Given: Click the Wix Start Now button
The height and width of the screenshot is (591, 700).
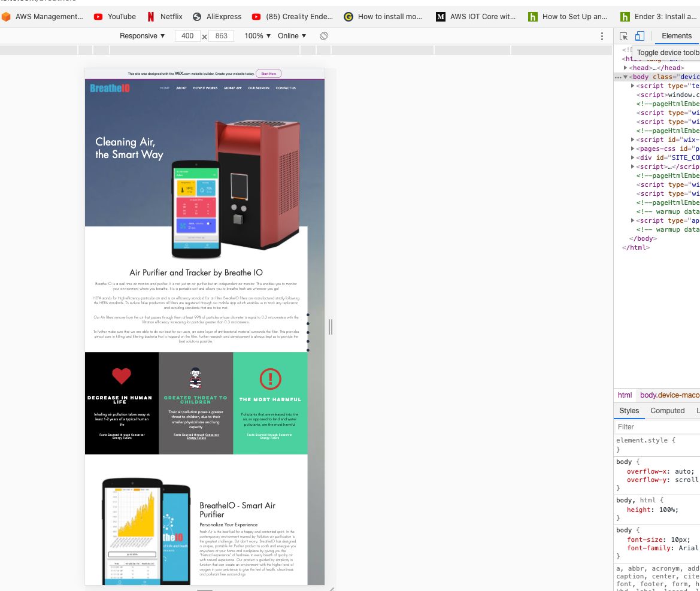Looking at the screenshot, I should [269, 74].
